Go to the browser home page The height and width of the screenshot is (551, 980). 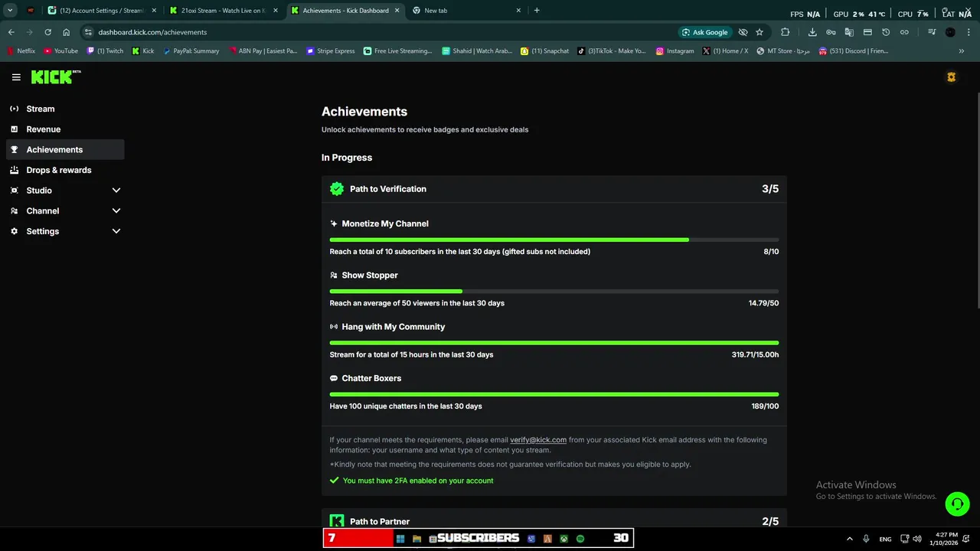coord(67,32)
